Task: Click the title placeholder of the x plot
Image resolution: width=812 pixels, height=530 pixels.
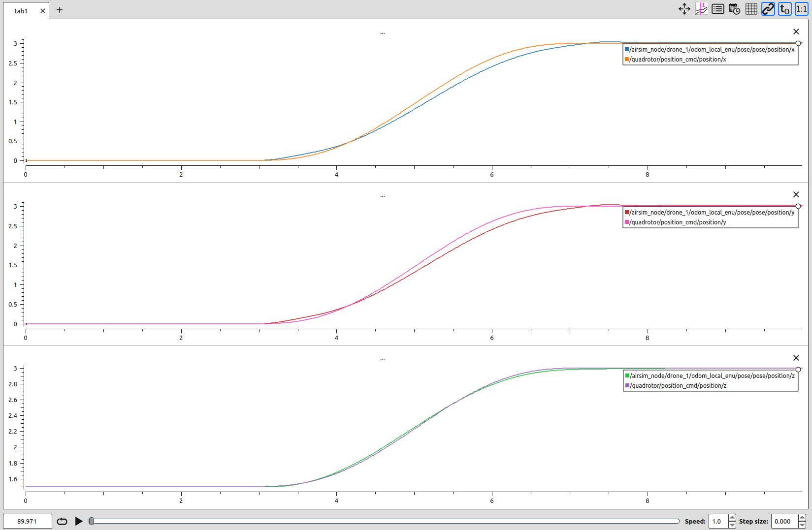Action: 383,33
